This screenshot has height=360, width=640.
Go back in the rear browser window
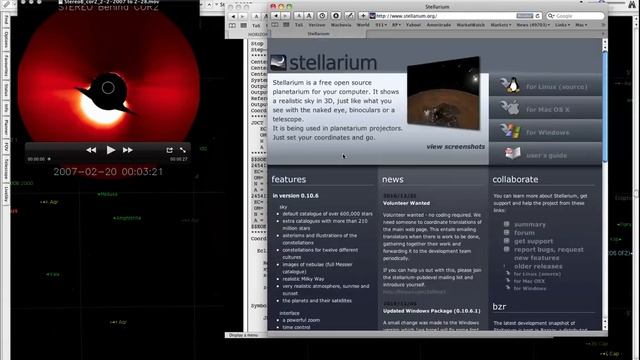[233, 16]
